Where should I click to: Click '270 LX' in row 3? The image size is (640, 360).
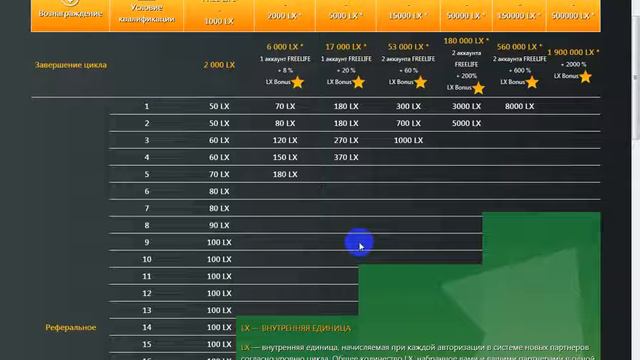[x=346, y=140]
